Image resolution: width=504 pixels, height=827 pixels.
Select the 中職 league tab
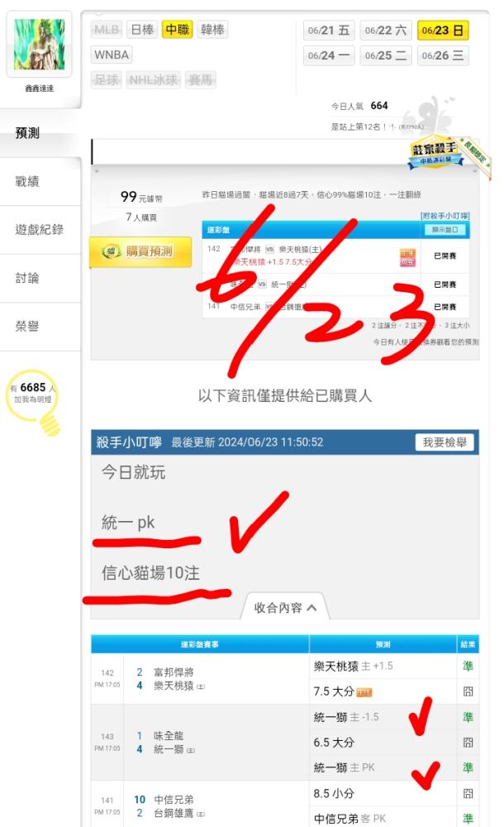(177, 29)
